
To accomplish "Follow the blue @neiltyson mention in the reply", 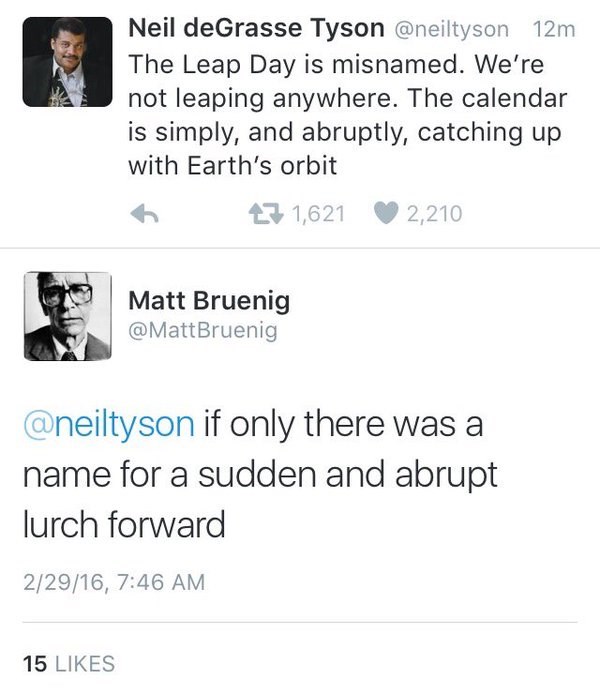I will coord(107,423).
